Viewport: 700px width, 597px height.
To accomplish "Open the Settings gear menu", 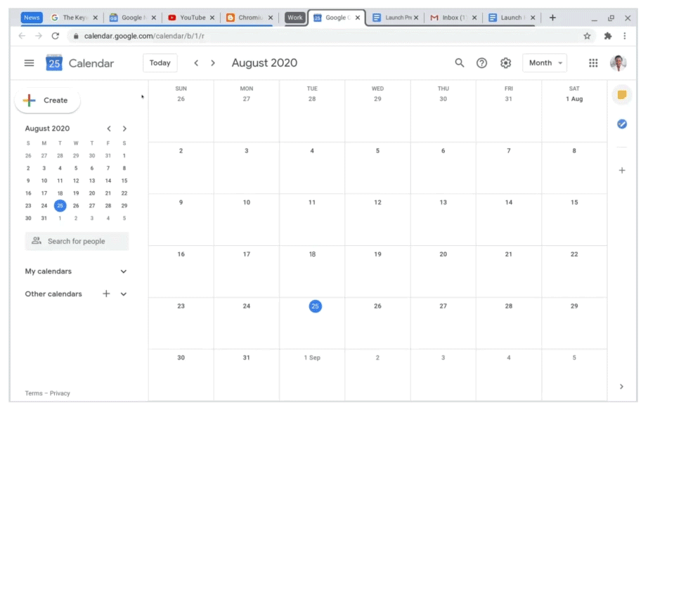I will click(x=505, y=63).
